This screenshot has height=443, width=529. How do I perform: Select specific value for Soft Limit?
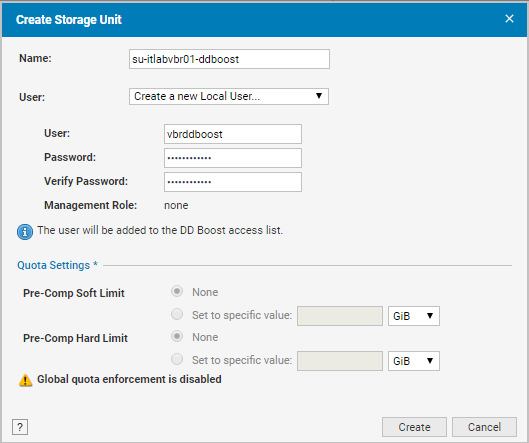177,314
